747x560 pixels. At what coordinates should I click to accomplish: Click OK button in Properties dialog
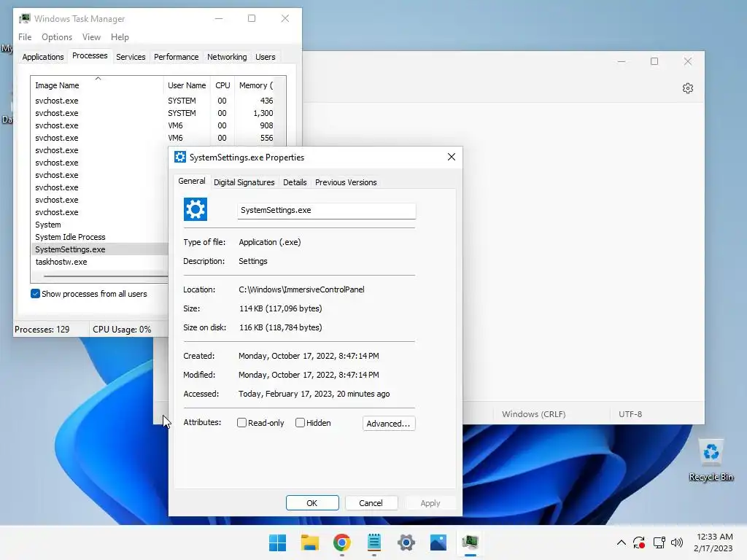(x=312, y=503)
